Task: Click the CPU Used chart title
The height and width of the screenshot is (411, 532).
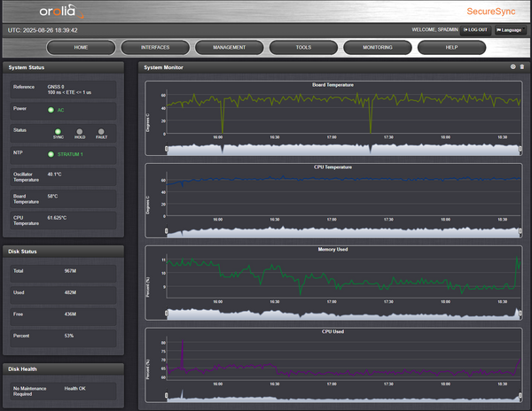Action: click(x=332, y=331)
